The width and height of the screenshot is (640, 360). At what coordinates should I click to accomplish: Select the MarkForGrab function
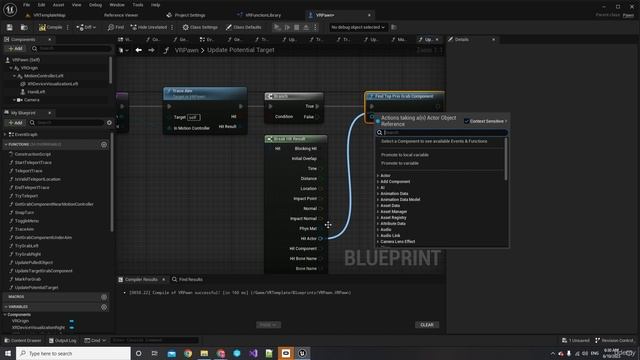coord(28,279)
